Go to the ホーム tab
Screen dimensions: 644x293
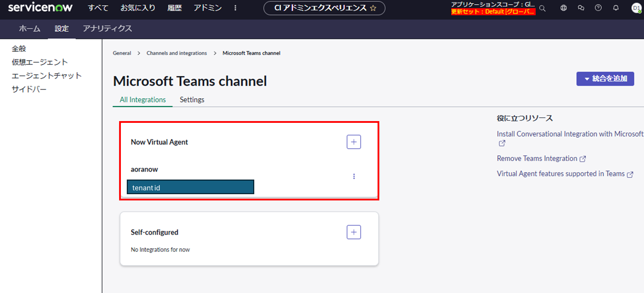coord(30,29)
